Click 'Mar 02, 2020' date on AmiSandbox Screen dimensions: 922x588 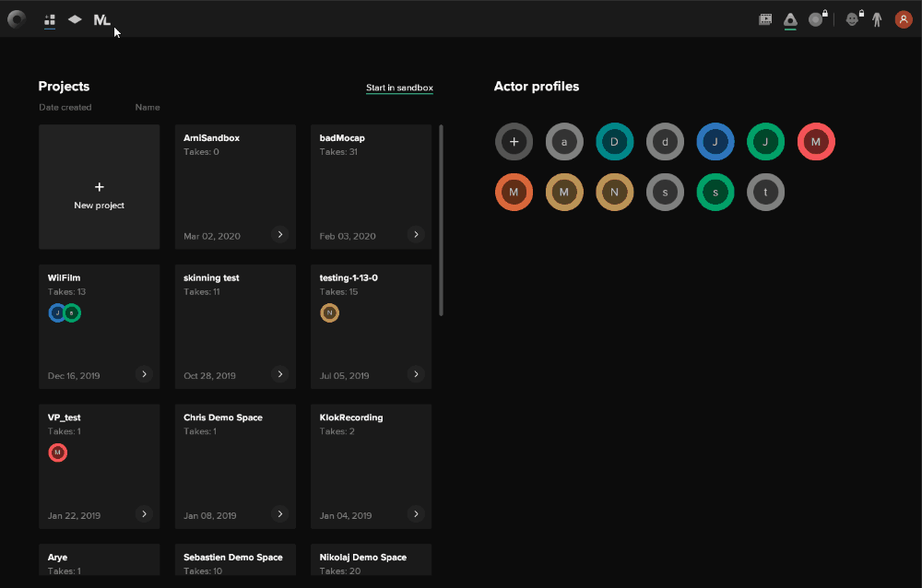[212, 236]
